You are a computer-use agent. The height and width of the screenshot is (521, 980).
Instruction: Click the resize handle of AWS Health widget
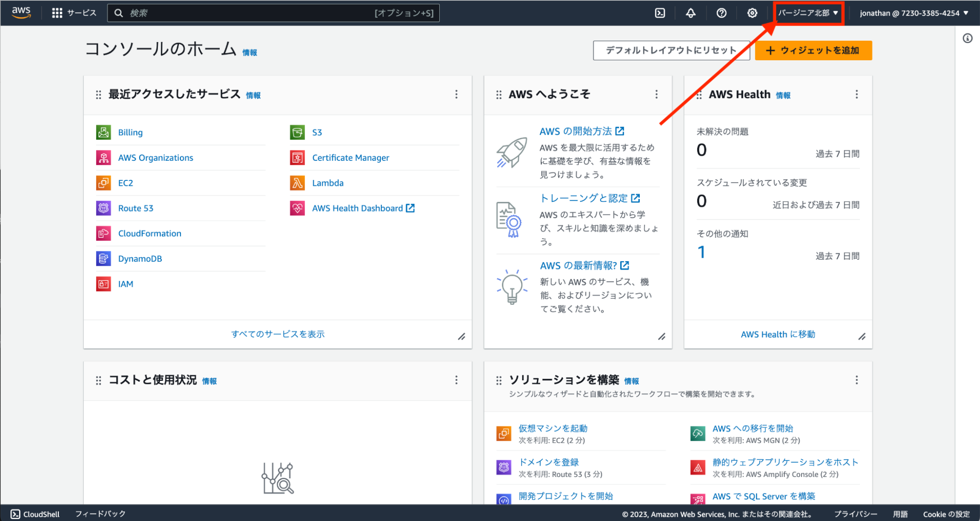(862, 336)
